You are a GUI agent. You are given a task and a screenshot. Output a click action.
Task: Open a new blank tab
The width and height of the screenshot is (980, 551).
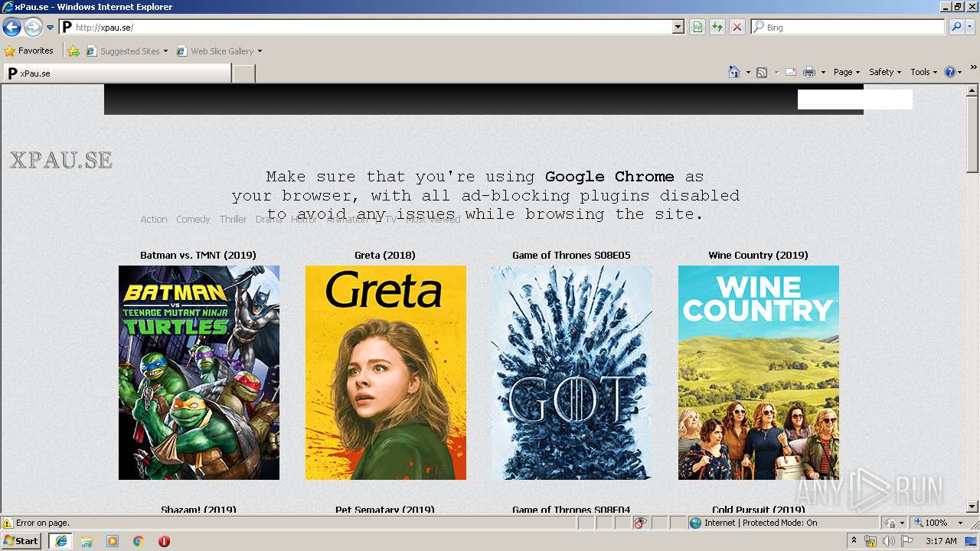243,73
